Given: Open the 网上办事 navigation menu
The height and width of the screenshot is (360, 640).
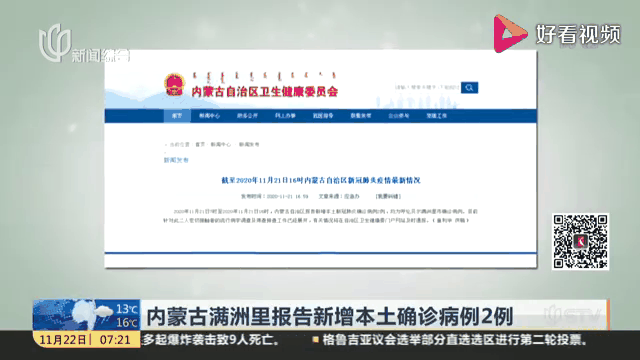Looking at the screenshot, I should pos(285,116).
